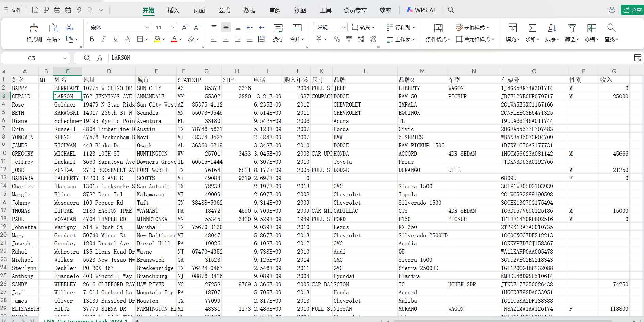The width and height of the screenshot is (644, 322).
Task: Click the formula bar input showing LARSON
Action: 371,58
